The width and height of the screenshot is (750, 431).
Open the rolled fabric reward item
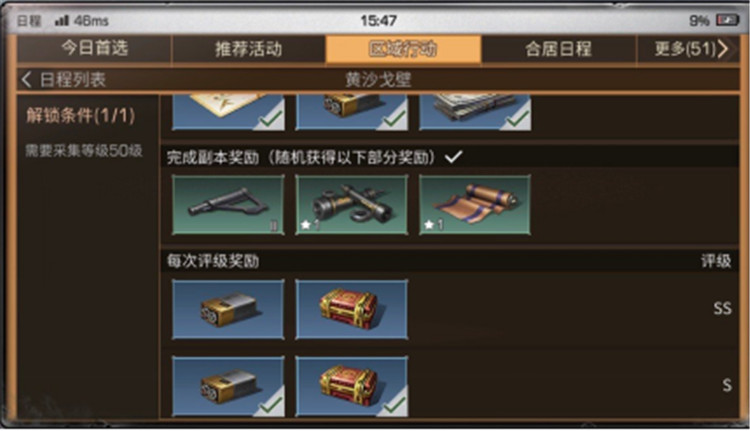tap(474, 205)
